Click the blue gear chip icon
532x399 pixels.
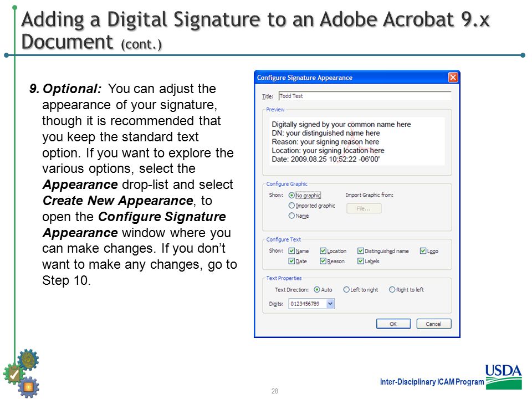pos(28,387)
